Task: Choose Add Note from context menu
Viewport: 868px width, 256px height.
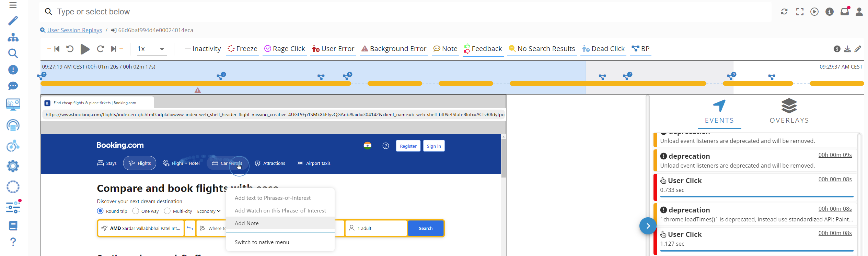Action: 247,223
